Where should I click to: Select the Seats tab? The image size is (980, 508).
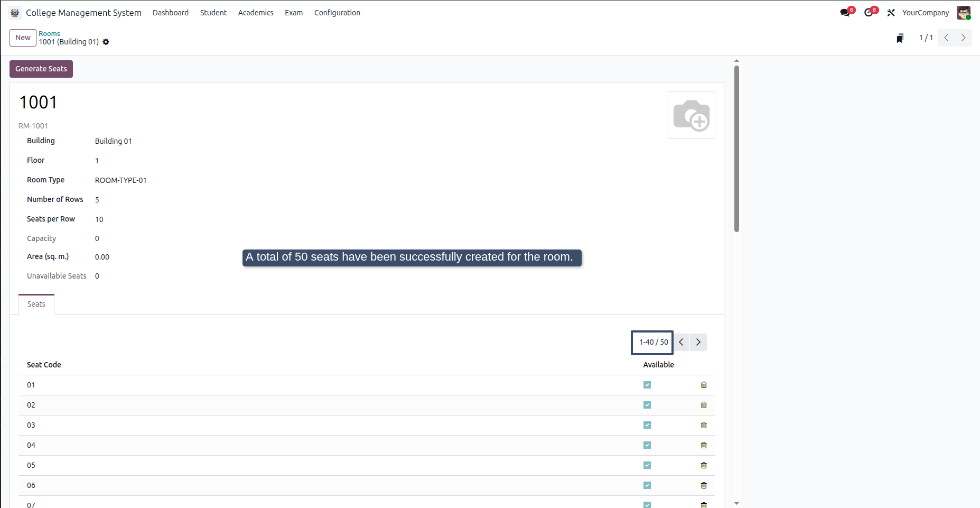(x=36, y=304)
